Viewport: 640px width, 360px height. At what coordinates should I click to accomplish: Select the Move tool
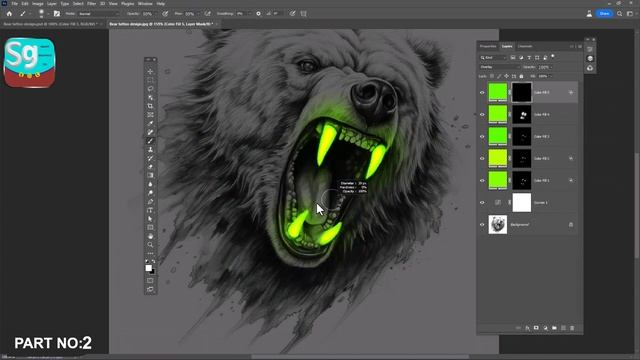(x=150, y=71)
